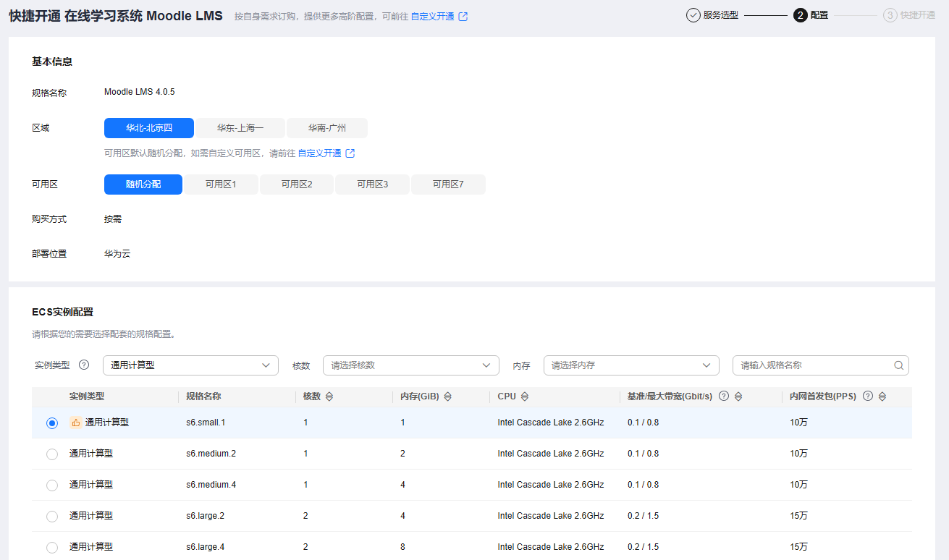Image resolution: width=949 pixels, height=560 pixels.
Task: Click thumbs-up recommended icon in s6.small.1 row
Action: coord(75,423)
